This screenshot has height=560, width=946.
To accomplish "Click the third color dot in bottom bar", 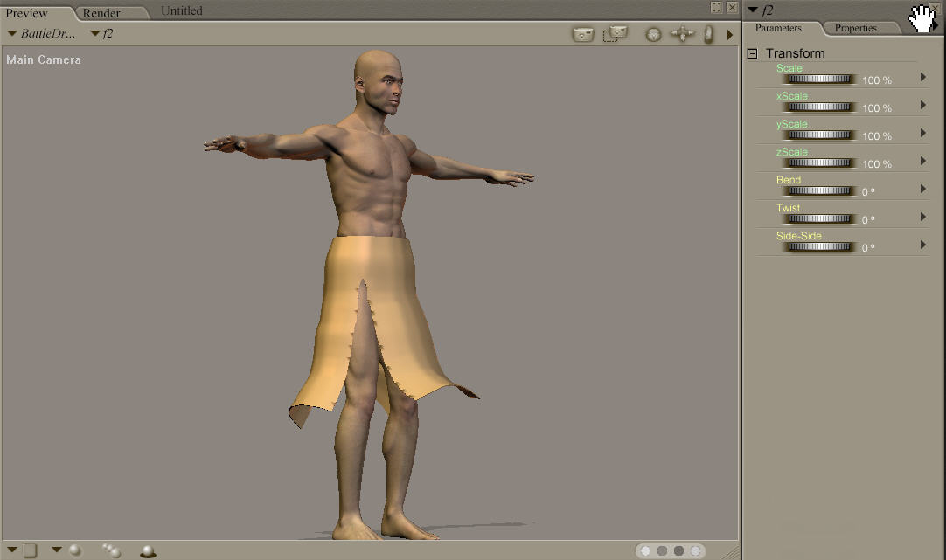I will click(x=678, y=551).
